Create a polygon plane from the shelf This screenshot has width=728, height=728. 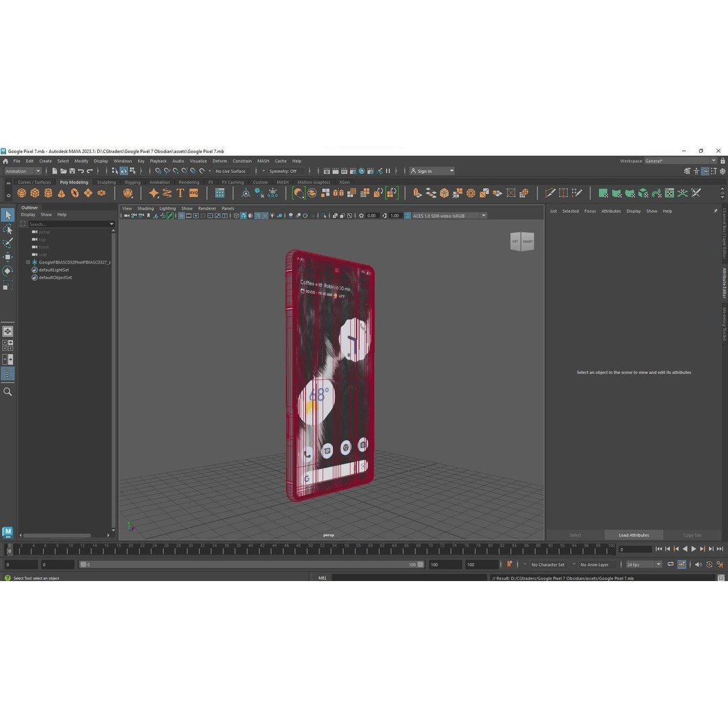click(88, 193)
